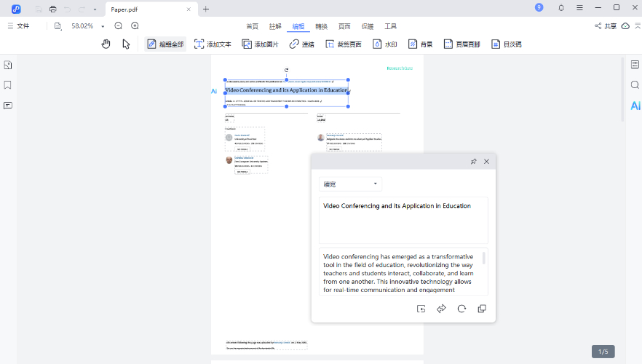Viewport: 642px width, 364px height.
Task: Click the zoom out minus icon
Action: click(x=119, y=25)
